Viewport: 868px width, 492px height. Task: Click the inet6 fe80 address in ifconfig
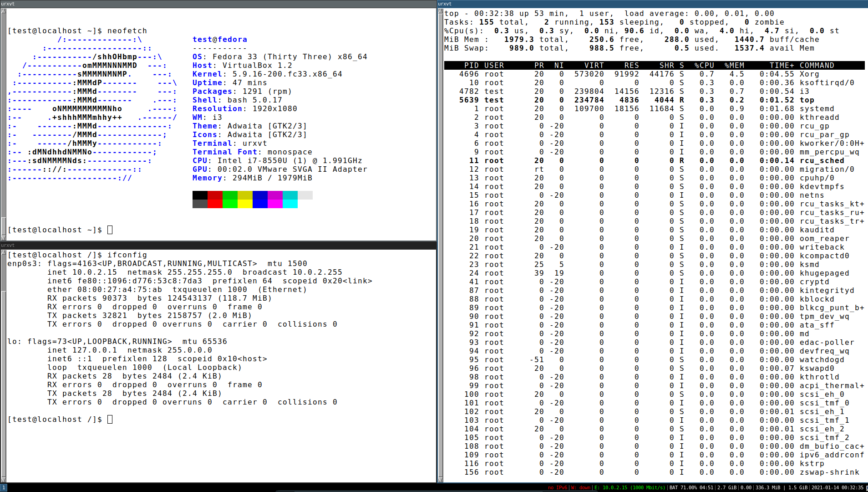pos(140,281)
